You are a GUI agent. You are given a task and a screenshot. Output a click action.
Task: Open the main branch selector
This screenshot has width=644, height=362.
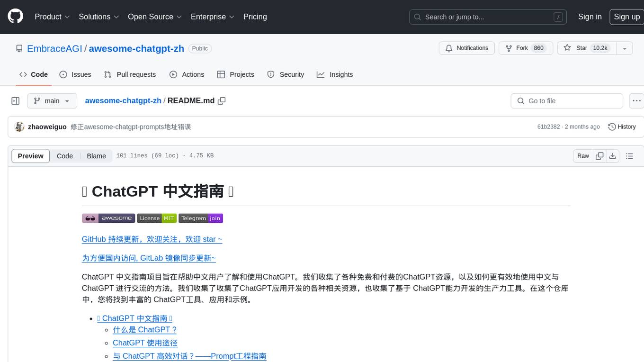[52, 101]
